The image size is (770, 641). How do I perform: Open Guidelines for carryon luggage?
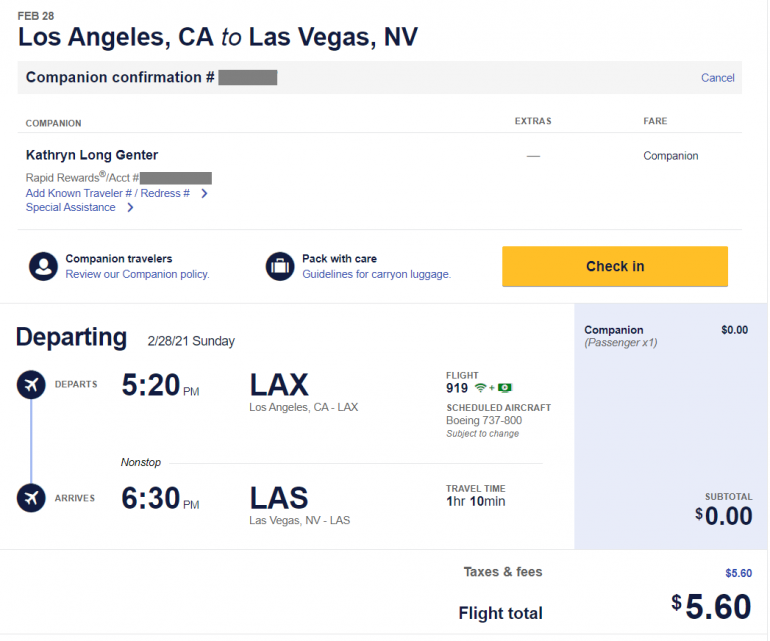pos(376,274)
